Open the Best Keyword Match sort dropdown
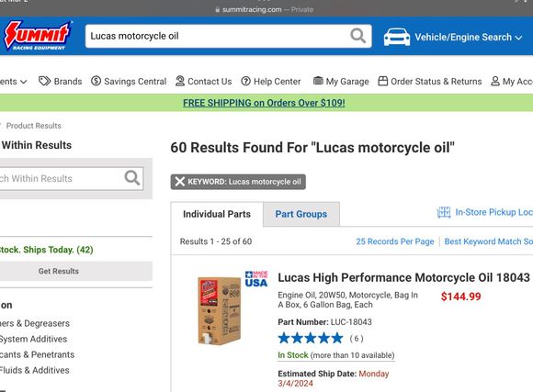Image resolution: width=533 pixels, height=392 pixels. point(489,241)
